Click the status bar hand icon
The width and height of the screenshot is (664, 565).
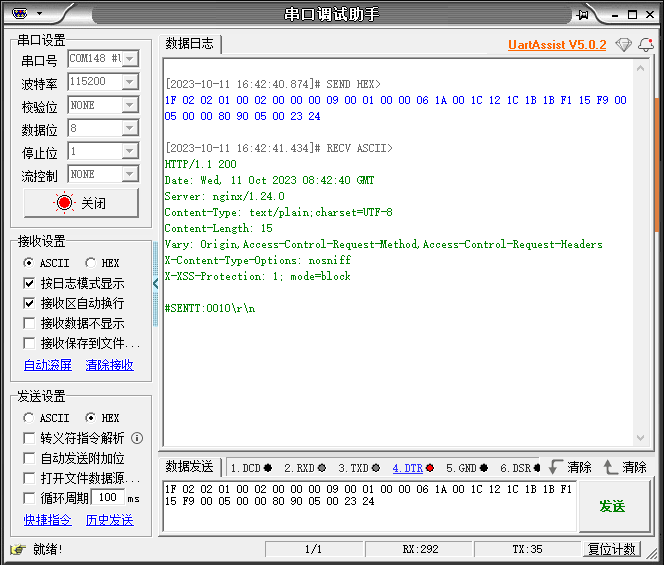click(x=18, y=549)
